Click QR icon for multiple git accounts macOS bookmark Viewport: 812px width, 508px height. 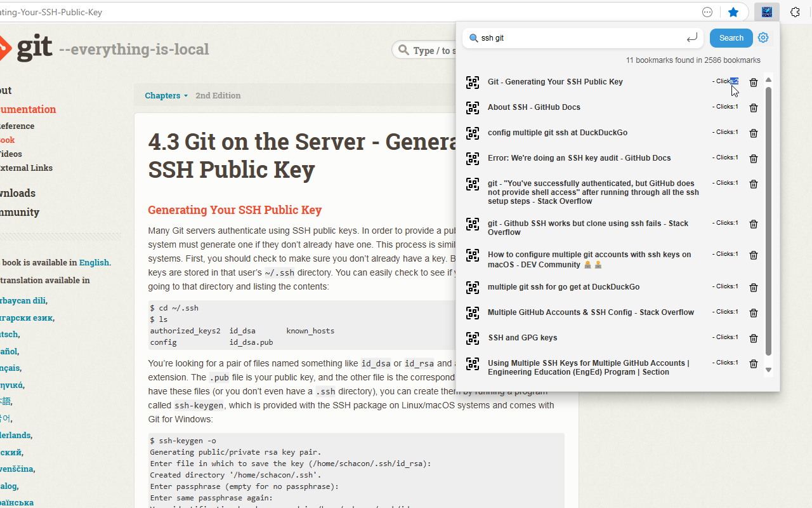tap(473, 255)
